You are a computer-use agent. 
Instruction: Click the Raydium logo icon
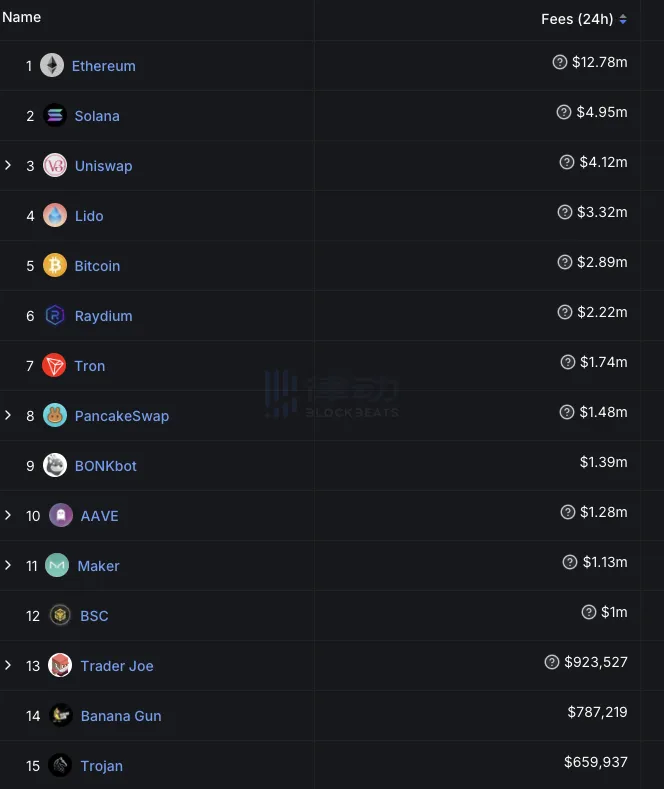[x=55, y=316]
